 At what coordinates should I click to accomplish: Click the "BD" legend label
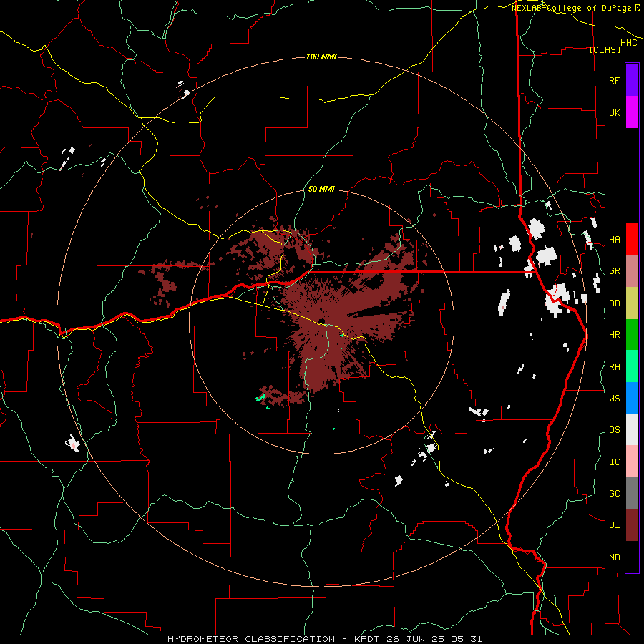[x=614, y=303]
